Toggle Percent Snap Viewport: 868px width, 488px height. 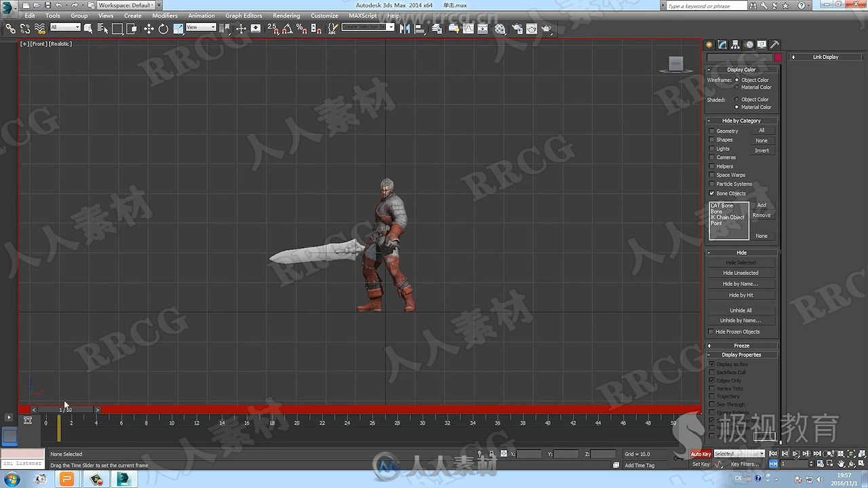click(x=301, y=28)
